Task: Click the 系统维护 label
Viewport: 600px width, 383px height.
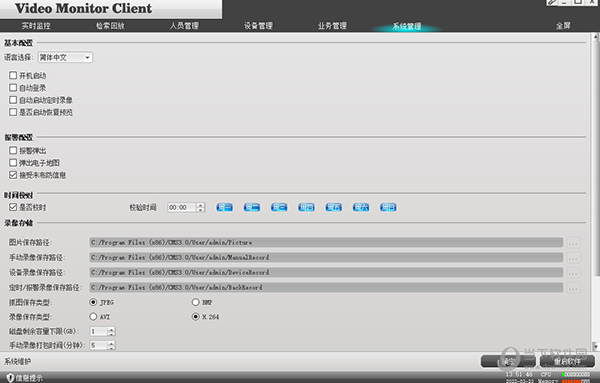Action: click(x=18, y=361)
